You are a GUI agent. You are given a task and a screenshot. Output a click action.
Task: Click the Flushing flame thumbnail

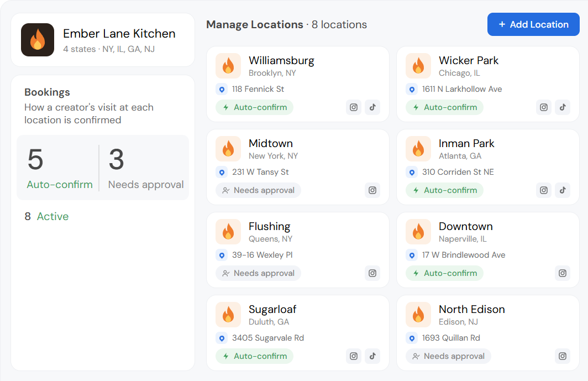point(228,232)
